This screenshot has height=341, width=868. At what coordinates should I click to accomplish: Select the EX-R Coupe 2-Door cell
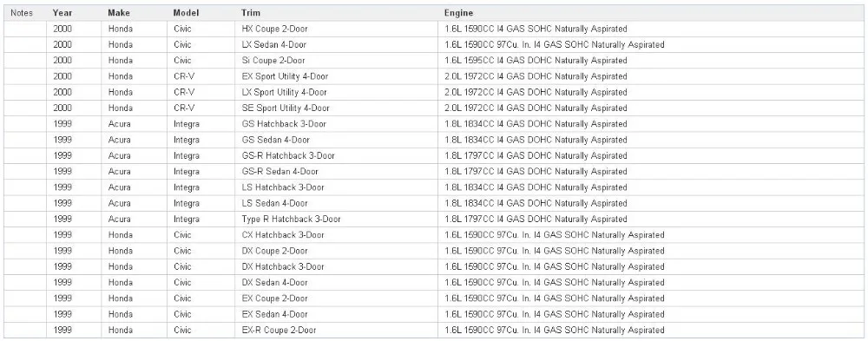(337, 330)
